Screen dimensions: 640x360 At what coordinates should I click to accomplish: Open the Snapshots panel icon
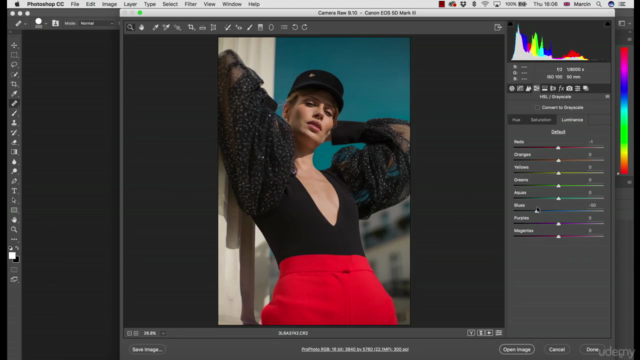586,88
